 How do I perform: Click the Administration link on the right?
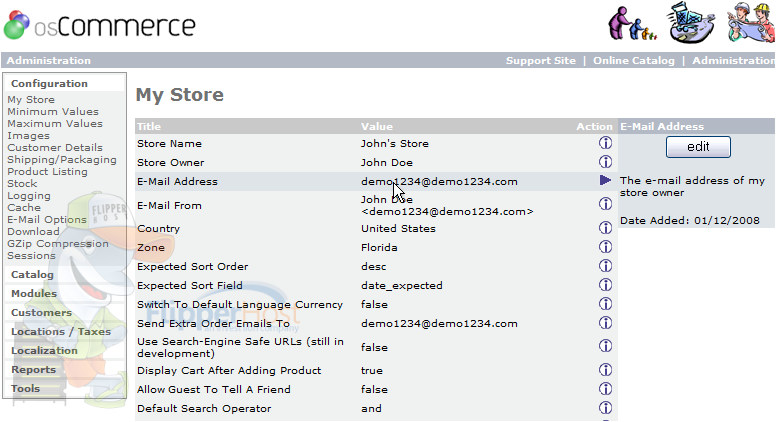tap(733, 60)
